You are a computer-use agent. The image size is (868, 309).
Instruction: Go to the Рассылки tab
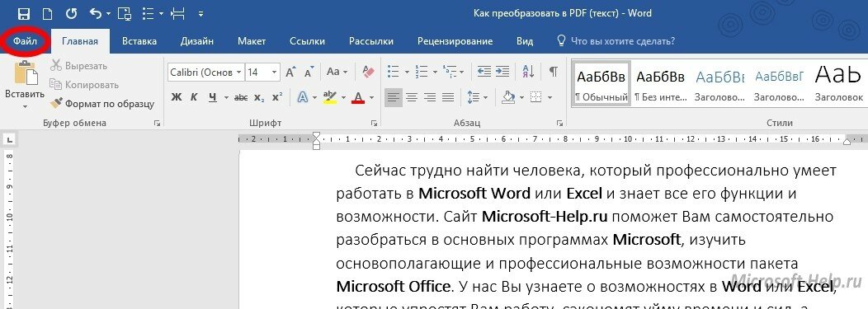click(x=371, y=41)
